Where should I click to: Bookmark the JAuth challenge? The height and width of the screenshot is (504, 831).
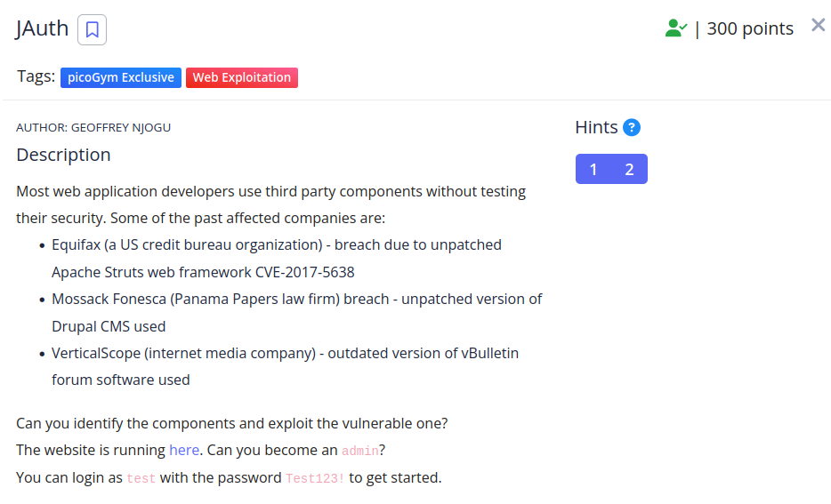[x=92, y=29]
